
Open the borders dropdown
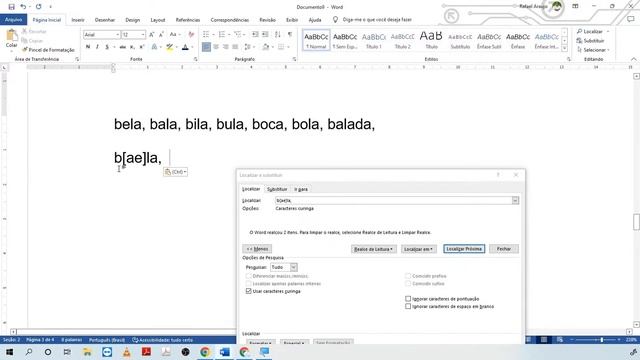tap(288, 47)
